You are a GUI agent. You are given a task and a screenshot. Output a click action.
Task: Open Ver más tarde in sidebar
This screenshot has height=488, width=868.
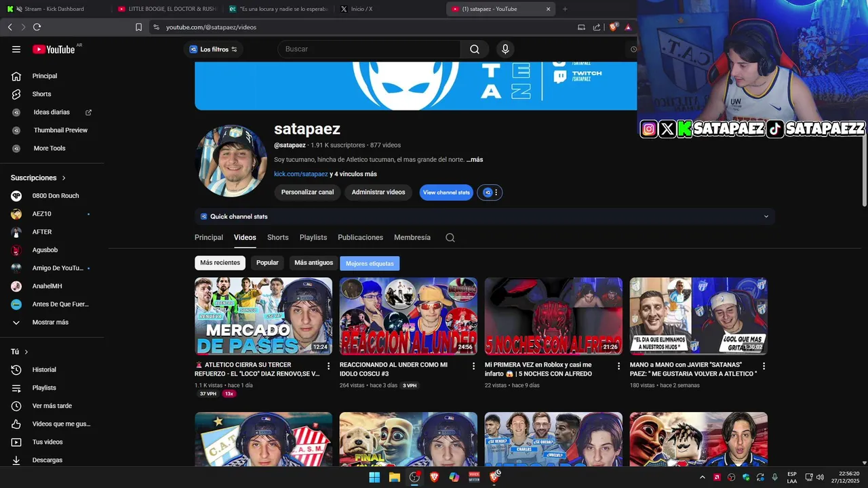[52, 406]
